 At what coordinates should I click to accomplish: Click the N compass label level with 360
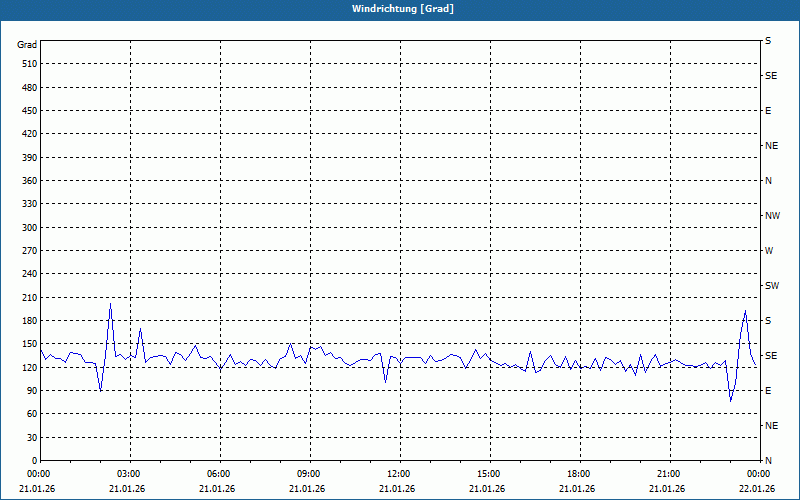point(768,181)
